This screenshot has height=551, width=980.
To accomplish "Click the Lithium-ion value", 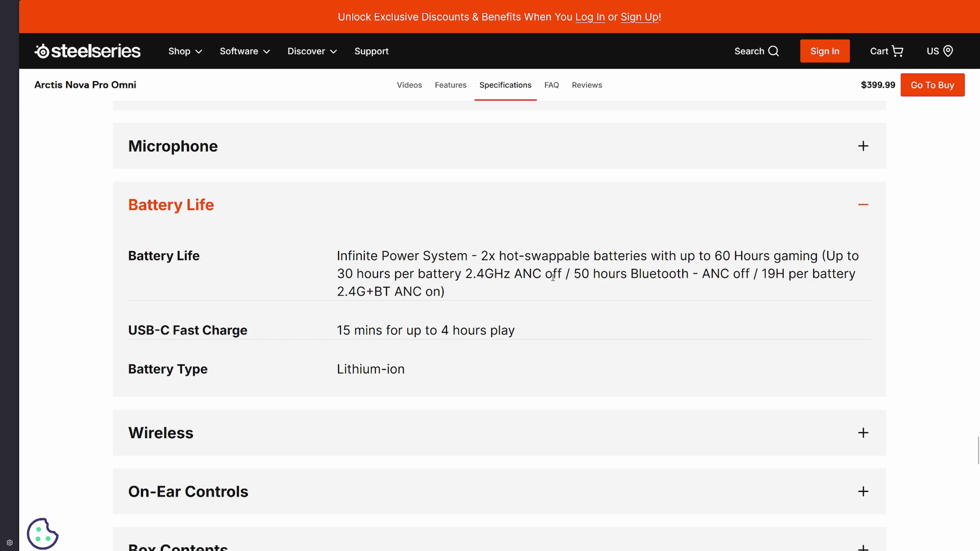I will tap(370, 369).
